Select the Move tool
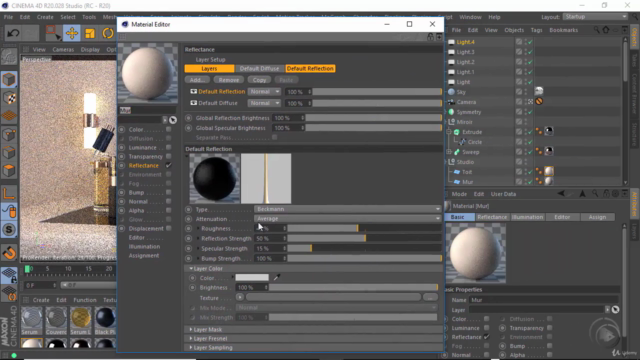This screenshot has height=360, width=640. click(71, 33)
